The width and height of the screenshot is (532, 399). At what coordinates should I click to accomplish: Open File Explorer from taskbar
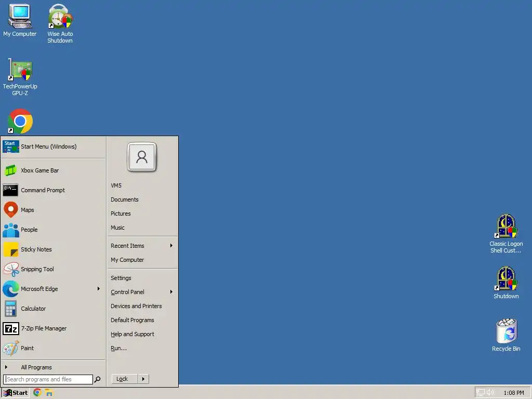tap(49, 393)
